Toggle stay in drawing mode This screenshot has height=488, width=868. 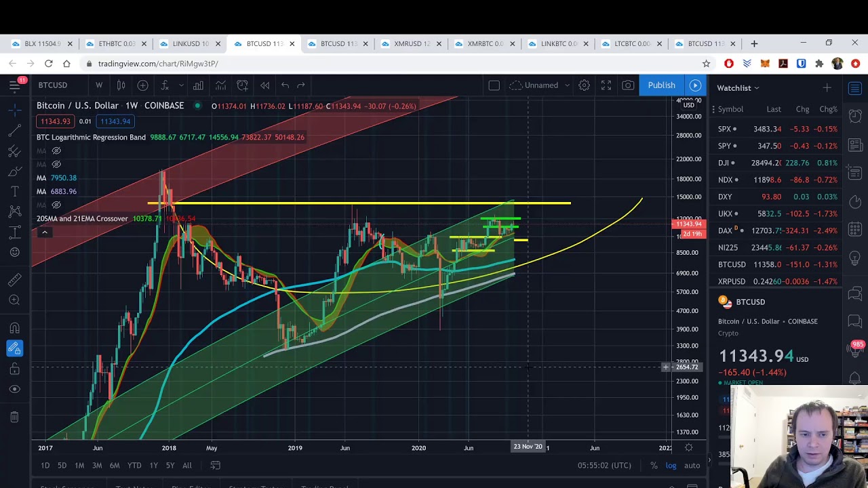[x=14, y=348]
